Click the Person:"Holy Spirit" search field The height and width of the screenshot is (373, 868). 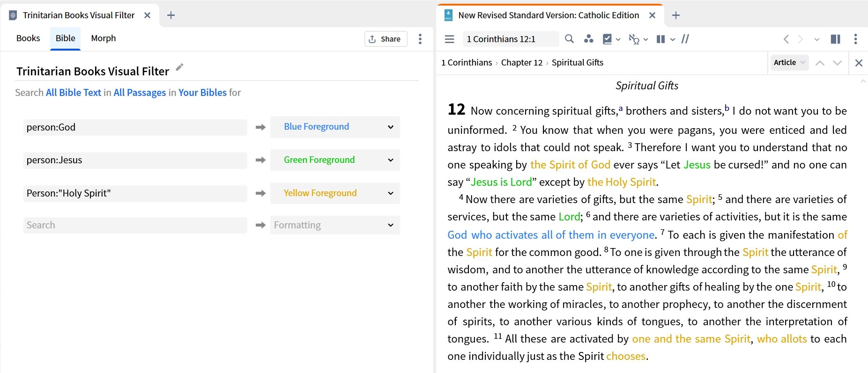pyautogui.click(x=135, y=193)
